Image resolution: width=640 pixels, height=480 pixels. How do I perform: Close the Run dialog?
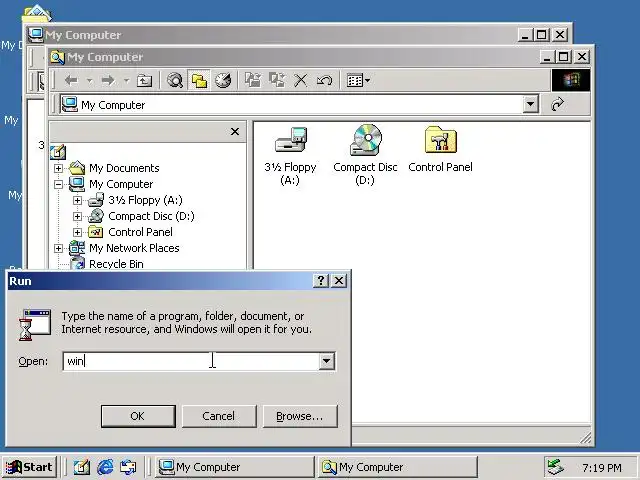pos(339,280)
